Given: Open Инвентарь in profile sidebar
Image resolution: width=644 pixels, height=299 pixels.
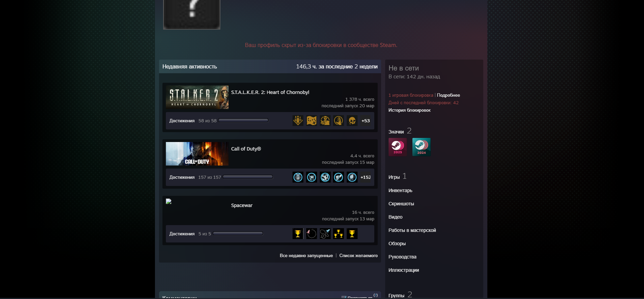Looking at the screenshot, I should click(400, 190).
